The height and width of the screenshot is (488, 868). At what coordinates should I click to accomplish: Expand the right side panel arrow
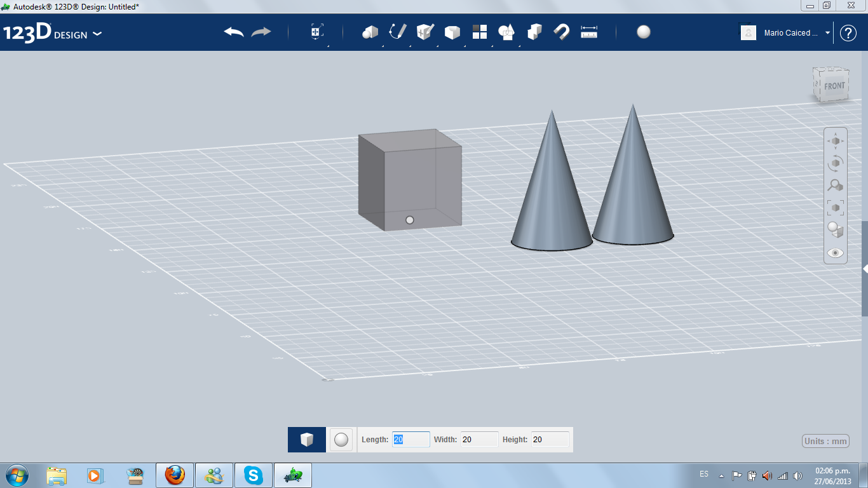pos(865,269)
